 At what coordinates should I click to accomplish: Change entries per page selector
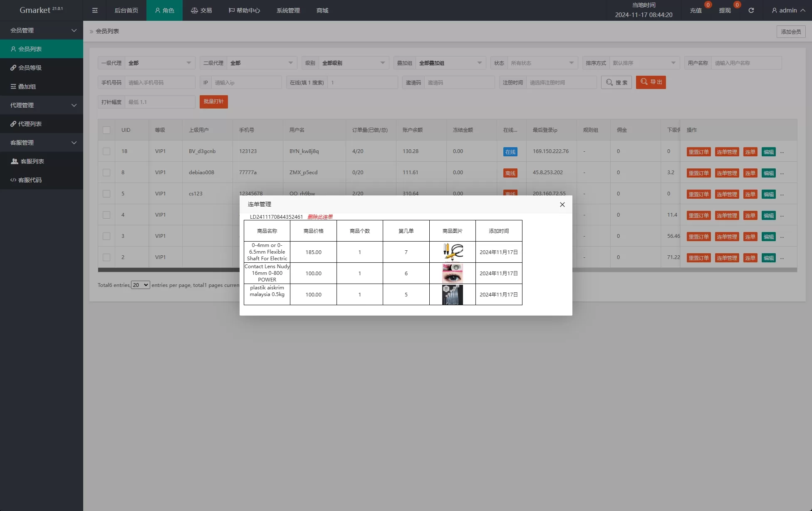[x=140, y=285]
